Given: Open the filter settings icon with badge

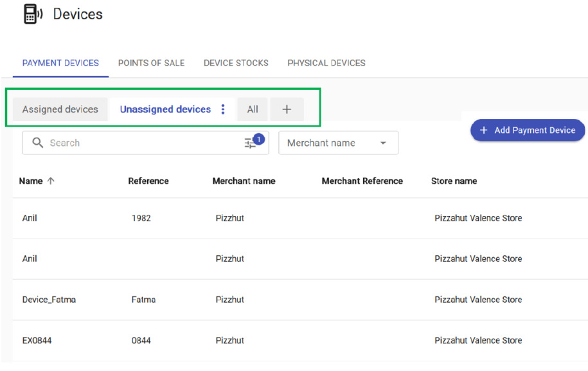Looking at the screenshot, I should click(x=251, y=143).
